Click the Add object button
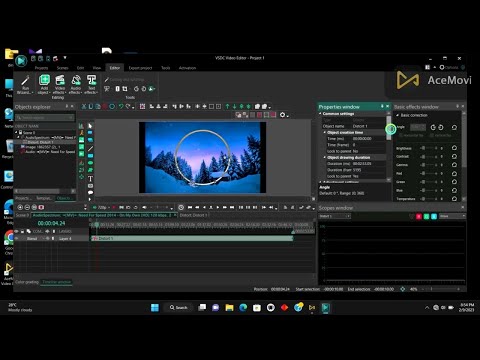Screen dimensions: 480x360 (x=44, y=84)
